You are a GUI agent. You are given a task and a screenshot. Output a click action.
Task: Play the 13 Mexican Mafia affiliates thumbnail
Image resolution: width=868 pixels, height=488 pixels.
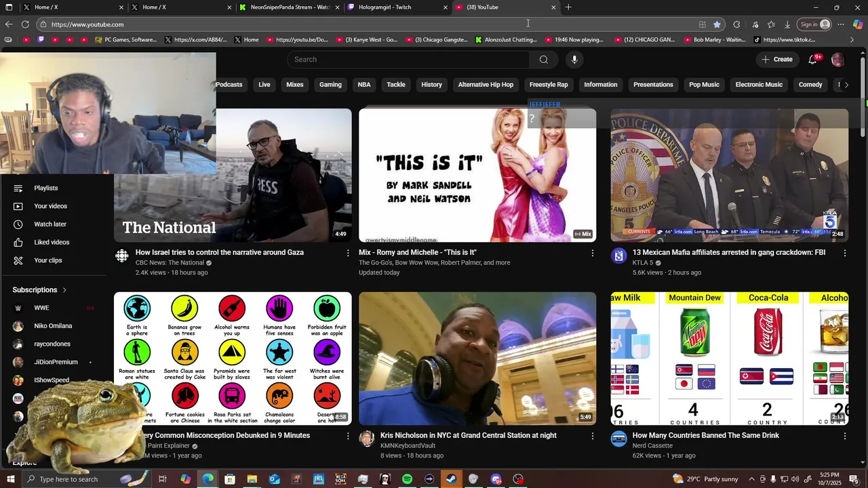point(730,175)
